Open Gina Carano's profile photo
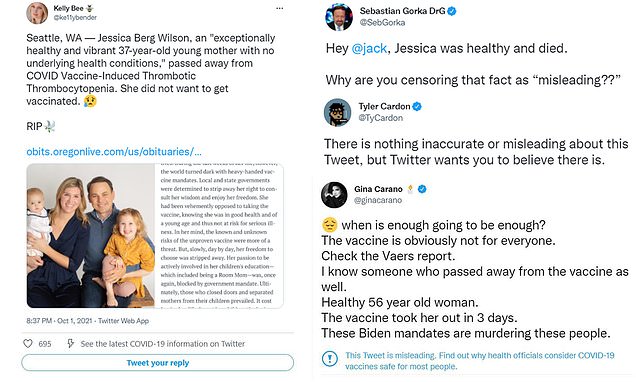This screenshot has width=636, height=382. point(334,195)
